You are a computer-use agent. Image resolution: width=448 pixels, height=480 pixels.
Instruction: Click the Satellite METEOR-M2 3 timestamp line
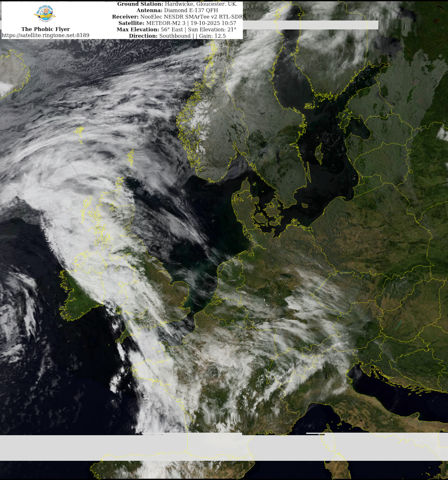point(177,23)
